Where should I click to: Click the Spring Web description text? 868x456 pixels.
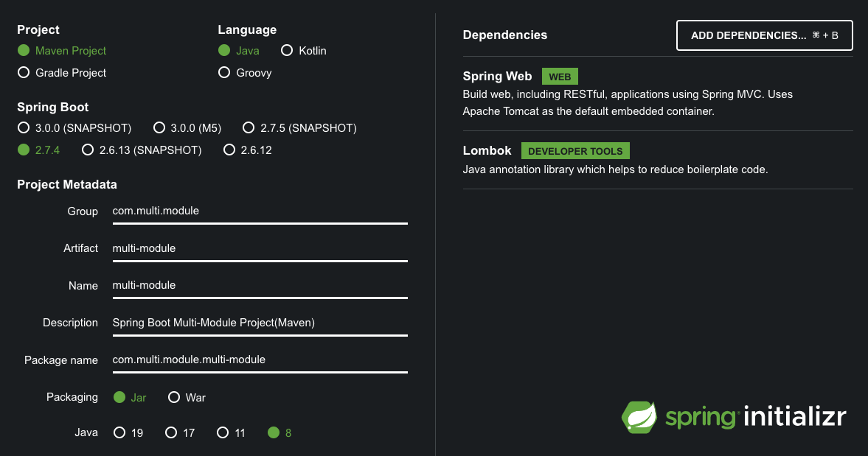click(x=628, y=103)
